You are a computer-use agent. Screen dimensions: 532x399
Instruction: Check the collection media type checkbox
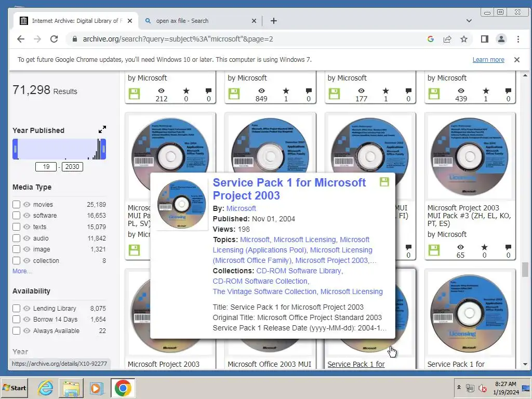[16, 261]
